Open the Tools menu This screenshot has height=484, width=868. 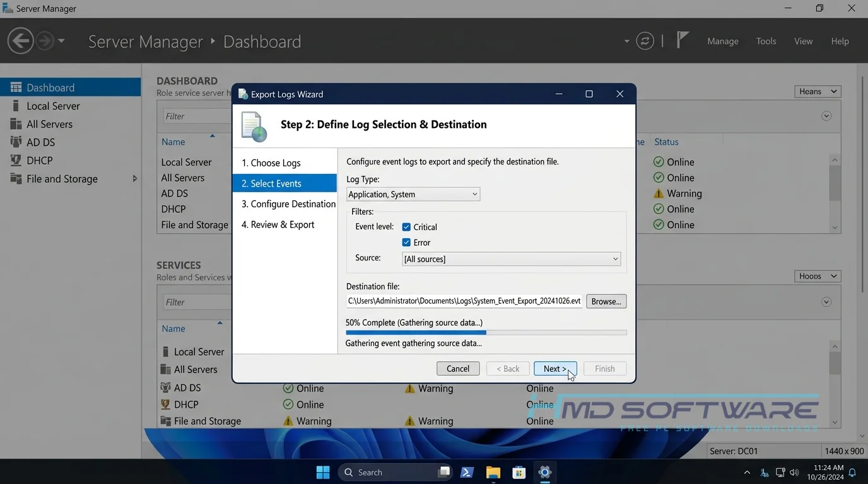(x=766, y=41)
